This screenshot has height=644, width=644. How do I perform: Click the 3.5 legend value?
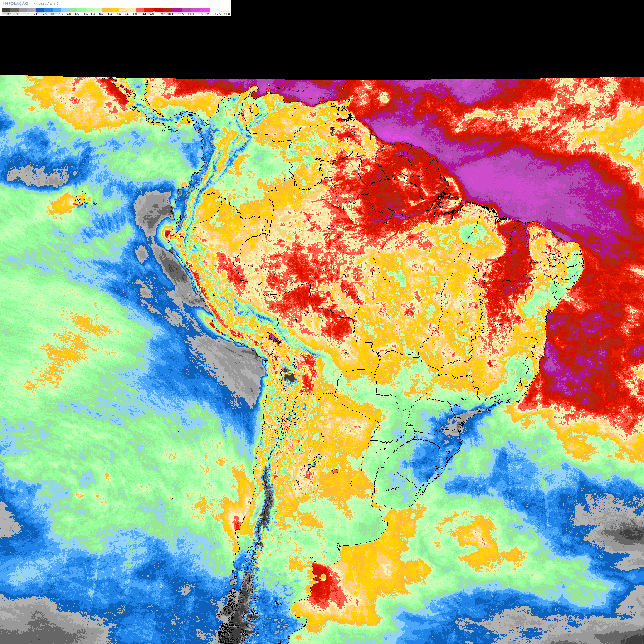tap(61, 14)
